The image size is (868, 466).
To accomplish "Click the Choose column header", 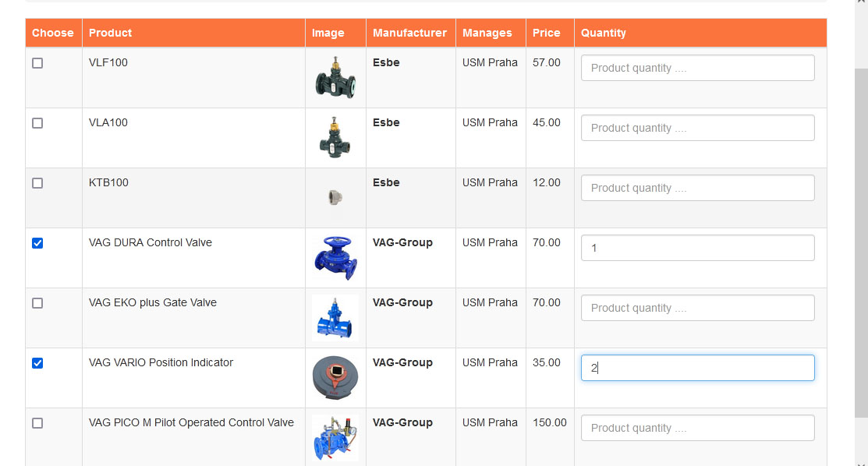I will click(x=52, y=33).
